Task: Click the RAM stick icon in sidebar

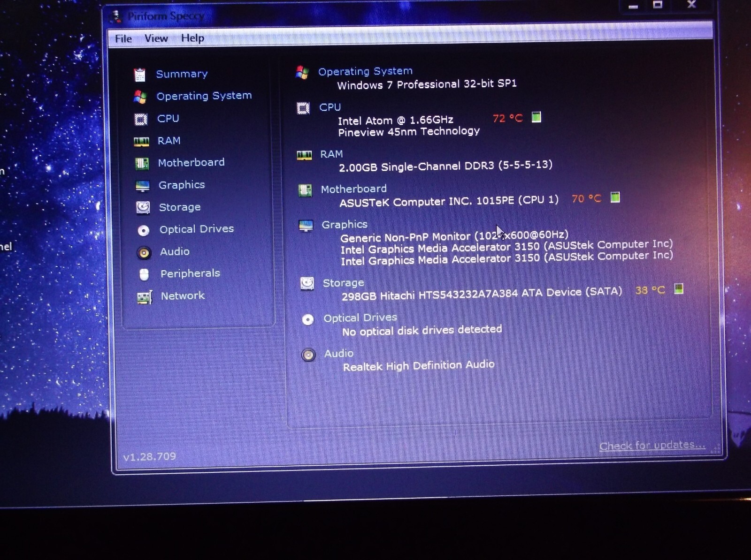Action: tap(141, 141)
